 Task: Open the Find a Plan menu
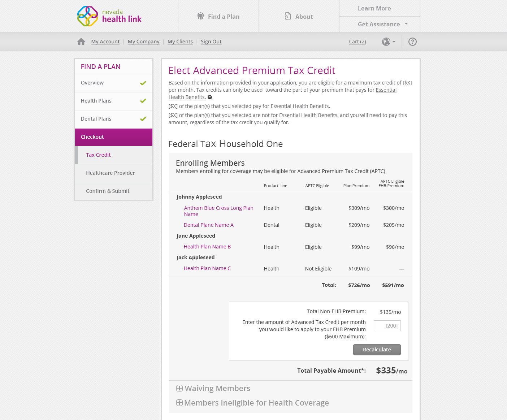click(x=218, y=16)
